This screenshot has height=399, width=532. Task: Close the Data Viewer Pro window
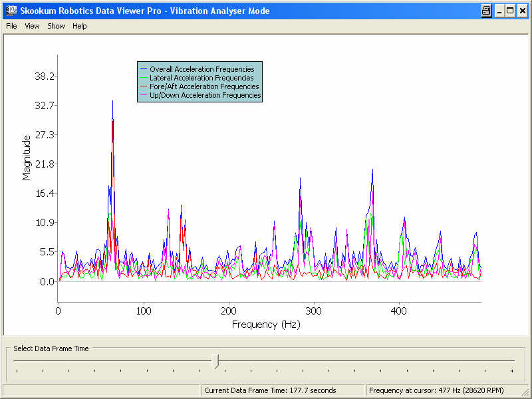pos(523,11)
